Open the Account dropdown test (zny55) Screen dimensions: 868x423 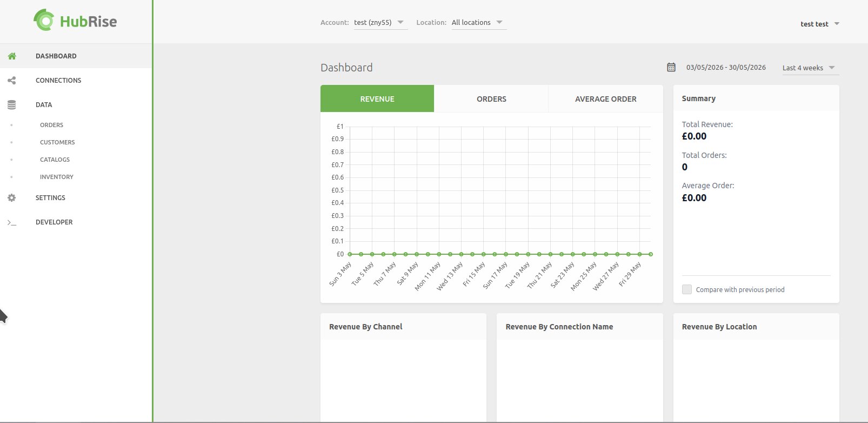pyautogui.click(x=380, y=23)
